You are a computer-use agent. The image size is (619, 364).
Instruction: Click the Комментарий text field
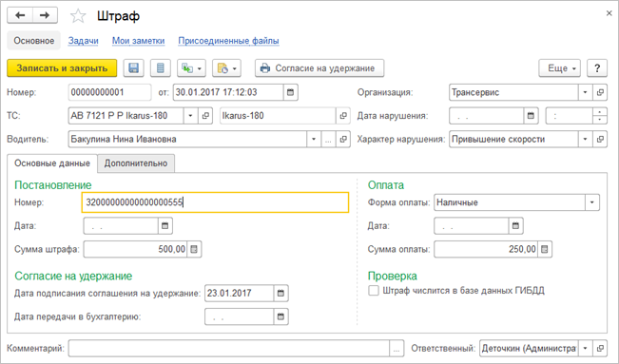point(229,348)
